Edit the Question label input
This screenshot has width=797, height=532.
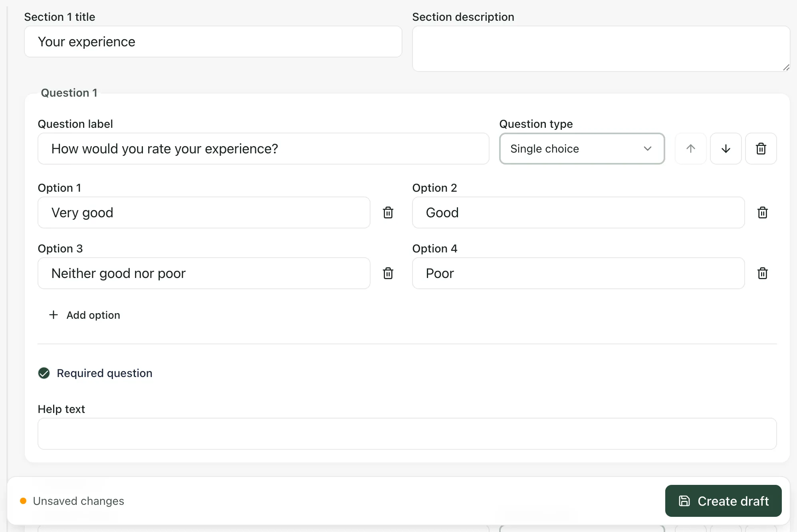[x=264, y=149]
